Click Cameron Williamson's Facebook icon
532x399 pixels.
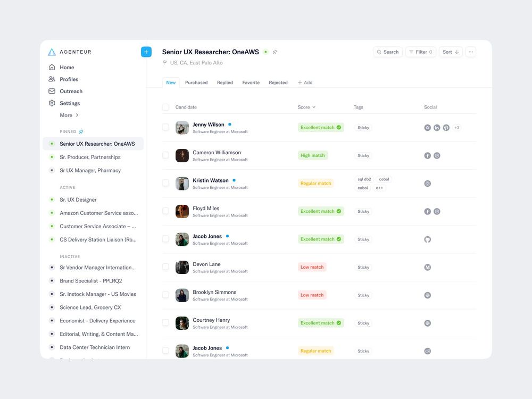tap(428, 155)
